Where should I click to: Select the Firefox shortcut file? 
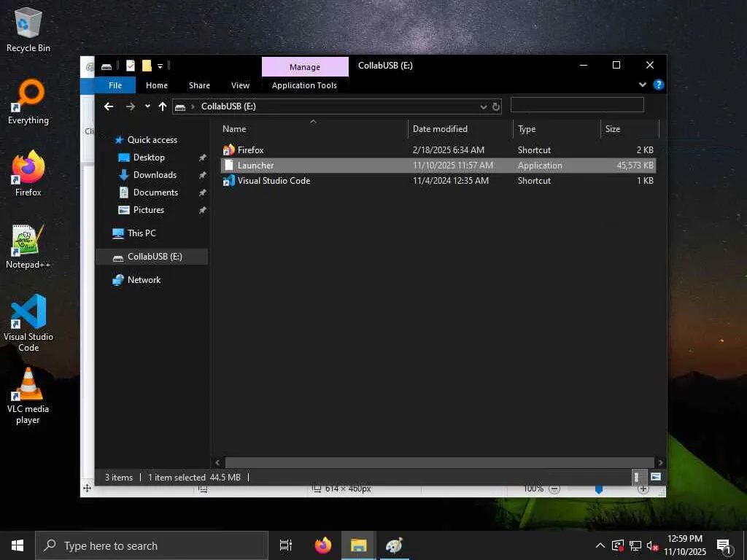pos(438,150)
